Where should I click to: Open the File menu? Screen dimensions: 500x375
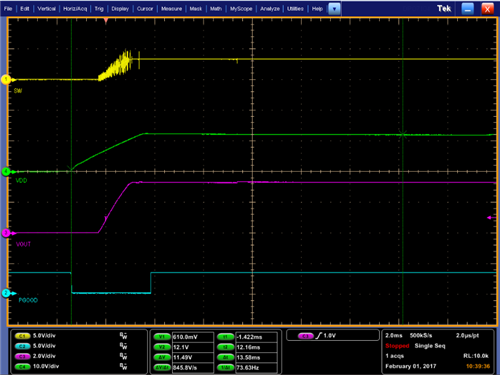click(8, 9)
